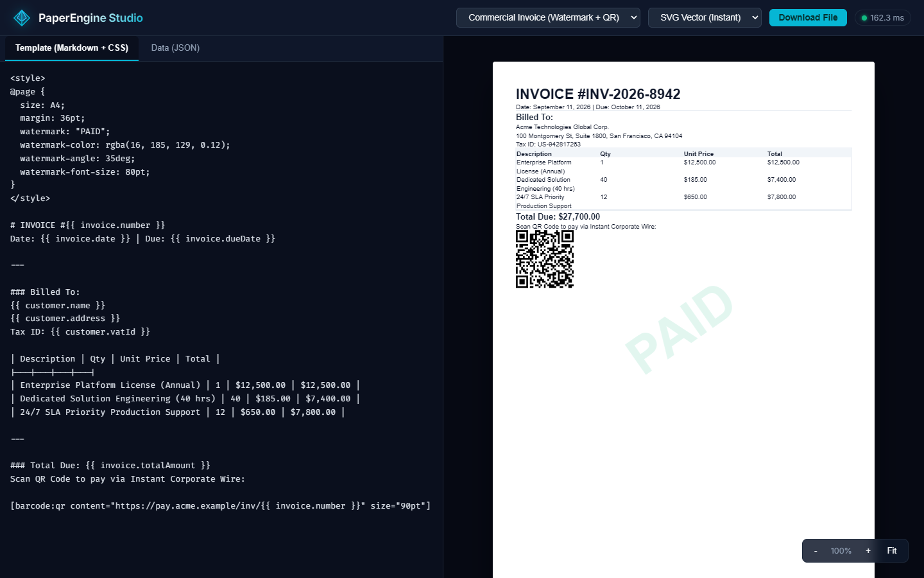
Task: Click the 162.3 ms render time indicator
Action: (883, 18)
